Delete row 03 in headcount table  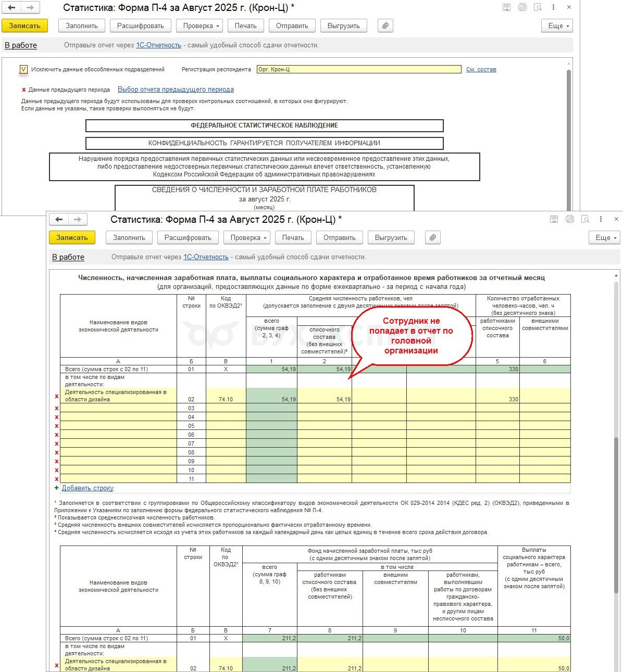click(x=57, y=408)
